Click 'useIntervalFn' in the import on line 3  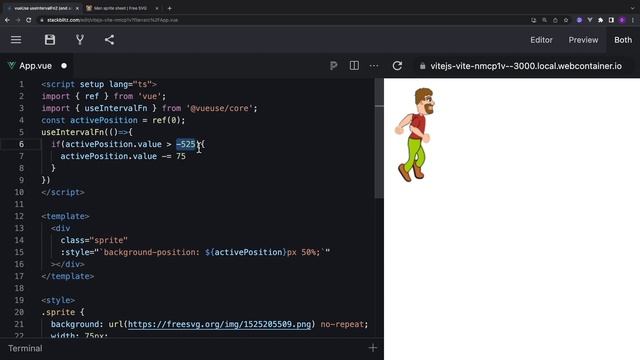(x=116, y=108)
